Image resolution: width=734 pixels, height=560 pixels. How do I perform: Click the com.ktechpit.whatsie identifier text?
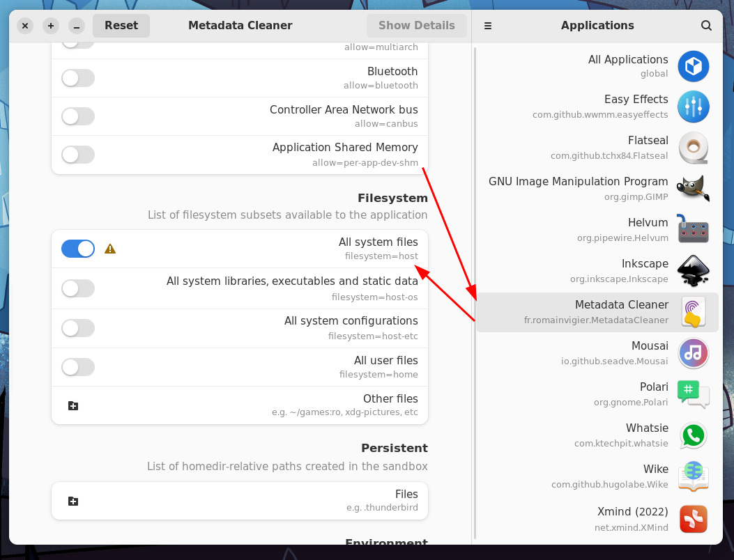[x=621, y=443]
